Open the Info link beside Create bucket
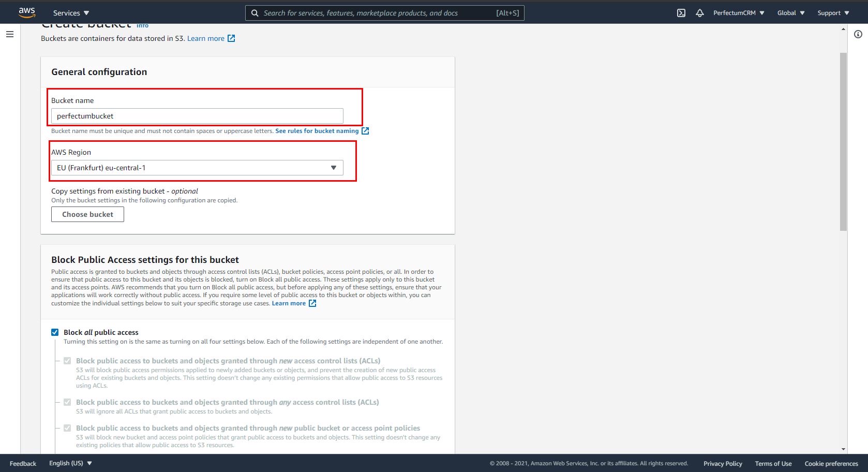 pos(143,25)
